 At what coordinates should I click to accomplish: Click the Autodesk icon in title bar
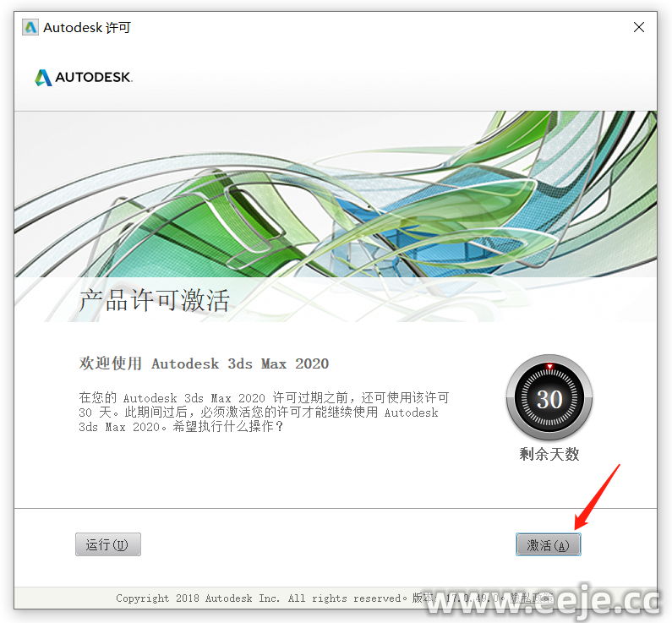point(30,27)
